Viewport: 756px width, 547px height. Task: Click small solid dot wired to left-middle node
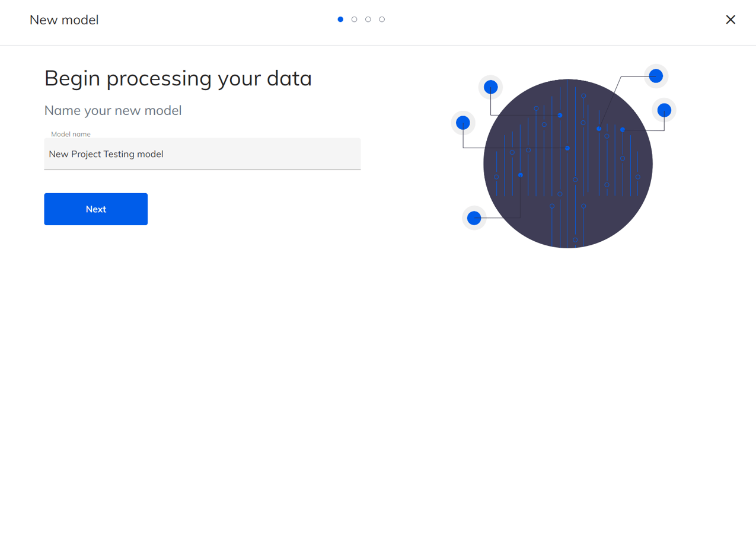point(567,148)
